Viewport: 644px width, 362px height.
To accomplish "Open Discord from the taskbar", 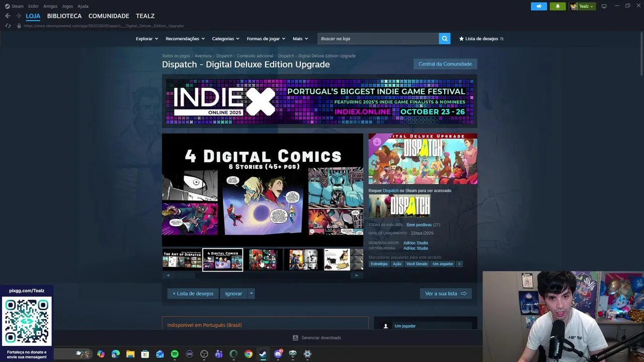I will click(278, 354).
